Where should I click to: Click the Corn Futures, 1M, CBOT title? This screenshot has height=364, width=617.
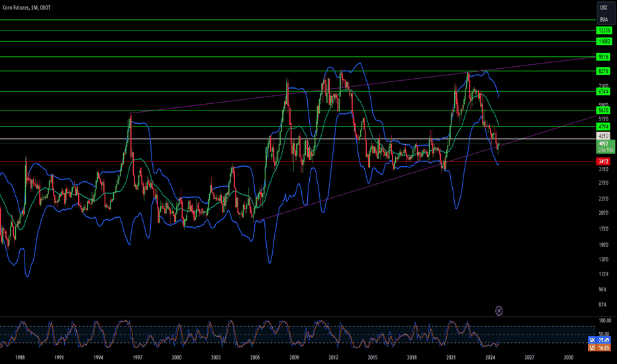tap(26, 7)
